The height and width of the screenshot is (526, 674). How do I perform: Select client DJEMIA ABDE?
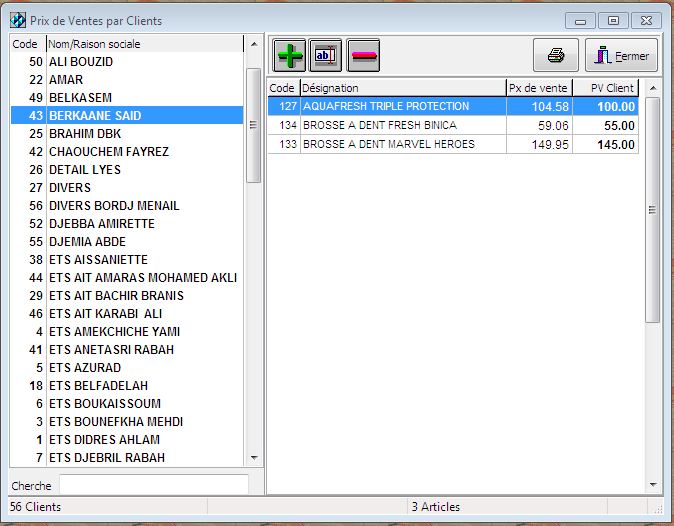click(x=127, y=242)
